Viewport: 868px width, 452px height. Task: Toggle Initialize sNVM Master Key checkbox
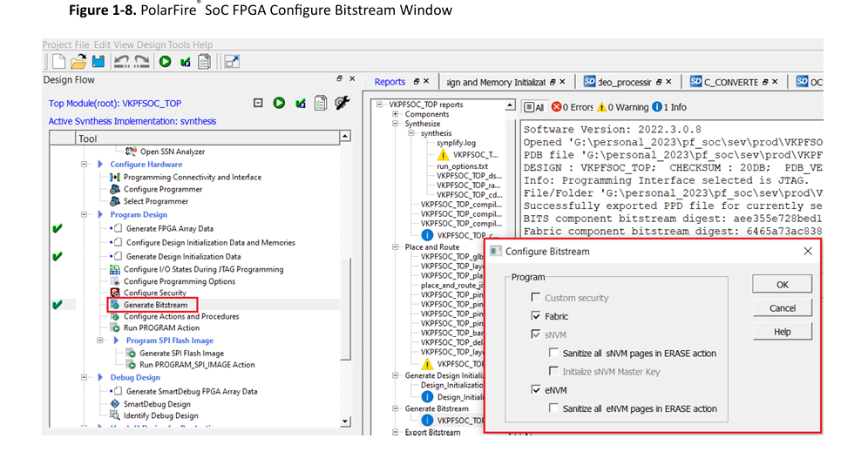point(553,371)
